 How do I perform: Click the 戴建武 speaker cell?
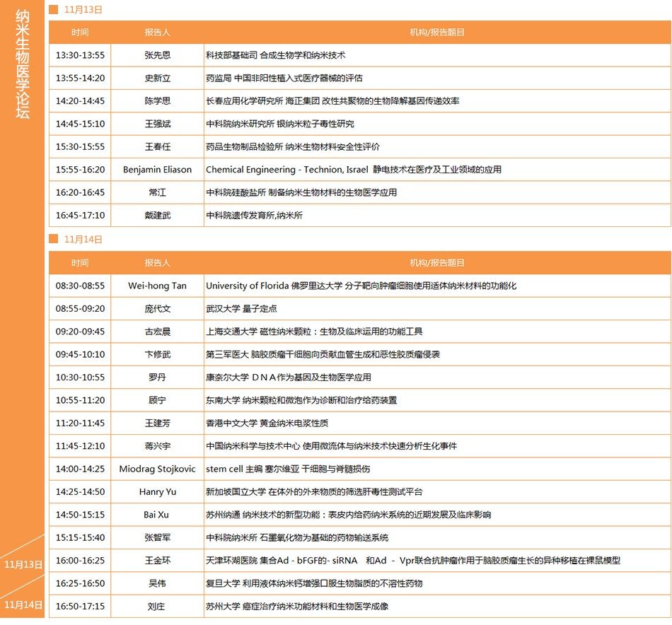[157, 216]
